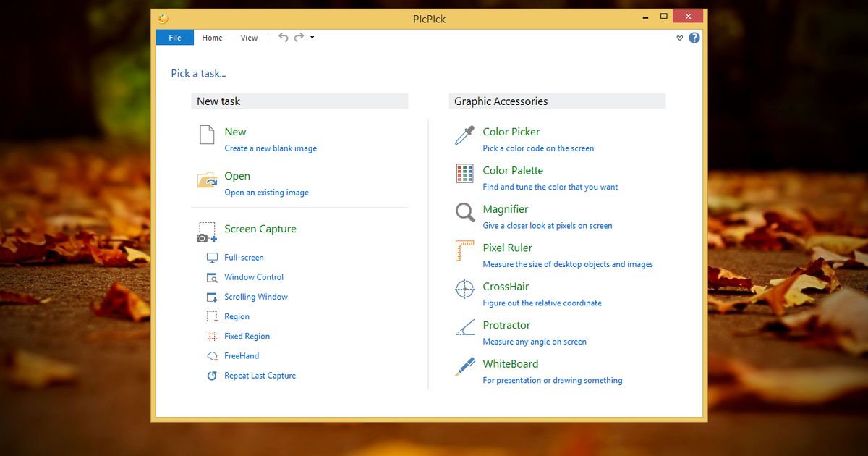
Task: Click the Color Picker eyedropper icon
Action: 464,135
